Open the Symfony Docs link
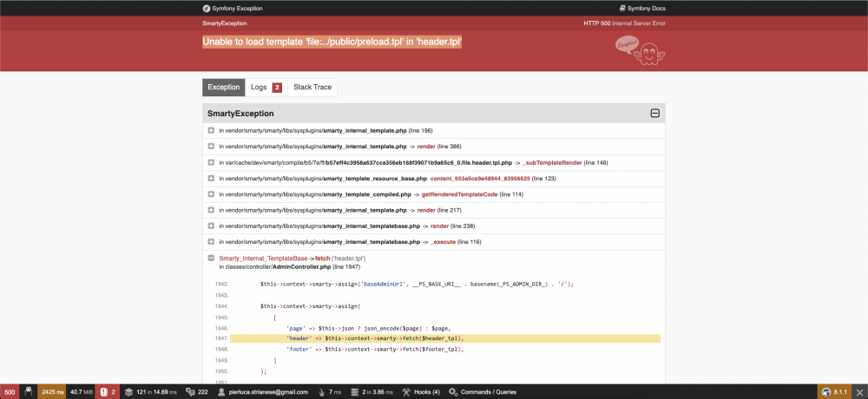This screenshot has height=399, width=868. tap(642, 9)
